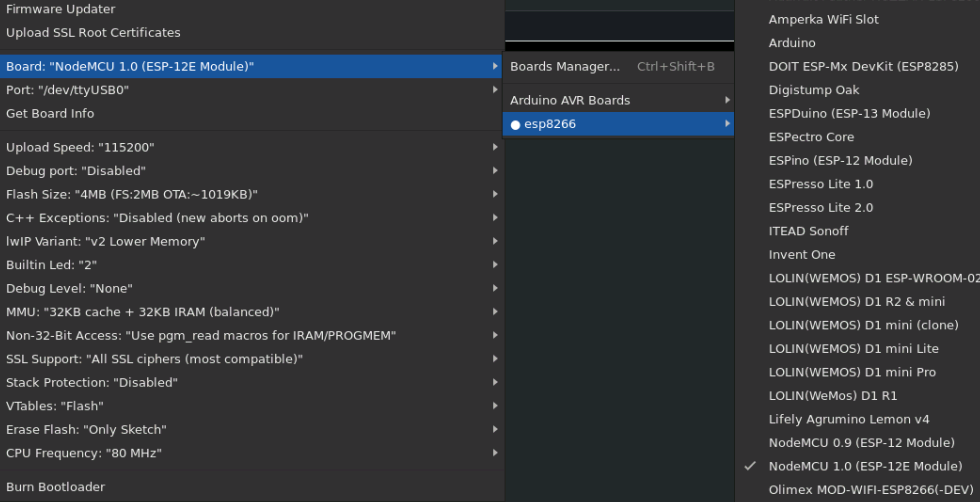Pick the Digistump Oak board
Image resolution: width=980 pixels, height=502 pixels.
pos(813,90)
